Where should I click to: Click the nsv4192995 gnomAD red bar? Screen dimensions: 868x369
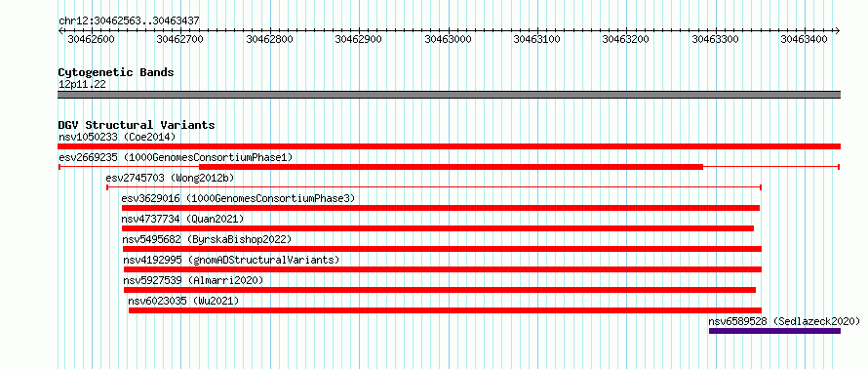click(443, 269)
